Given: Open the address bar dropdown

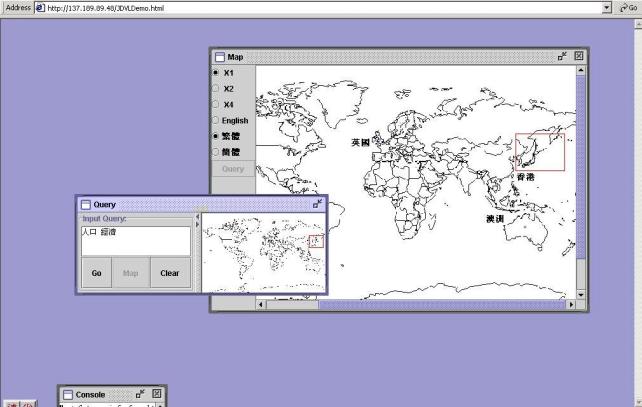Looking at the screenshot, I should pyautogui.click(x=608, y=8).
